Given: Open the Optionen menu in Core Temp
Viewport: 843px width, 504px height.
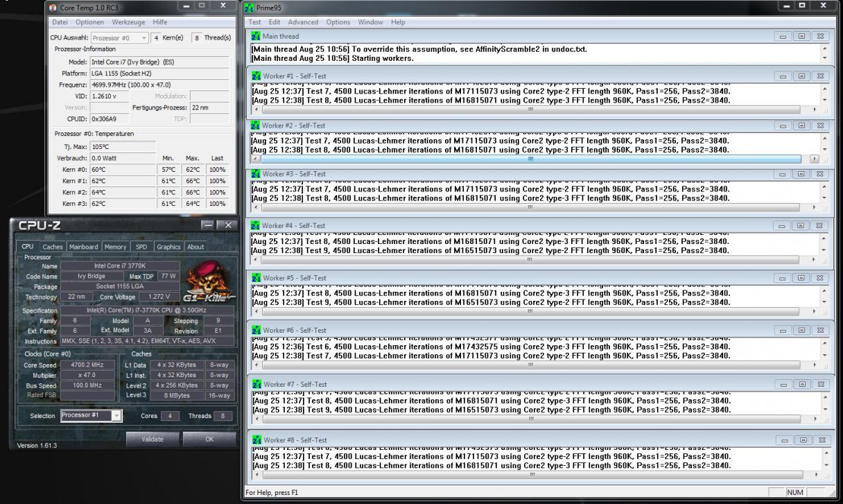Looking at the screenshot, I should click(90, 22).
